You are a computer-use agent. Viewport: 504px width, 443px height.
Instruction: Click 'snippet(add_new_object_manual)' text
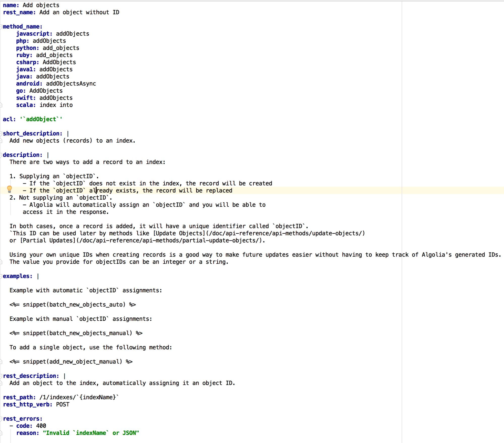[72, 362]
